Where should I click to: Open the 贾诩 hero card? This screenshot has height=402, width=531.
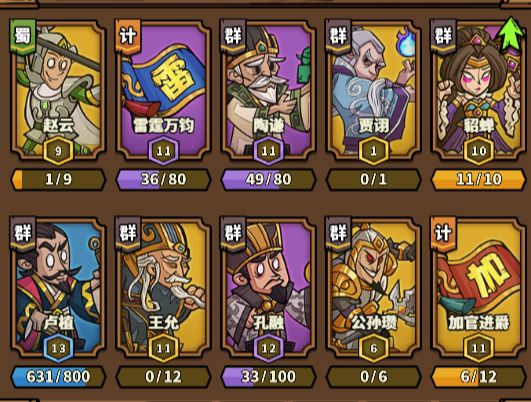pyautogui.click(x=373, y=90)
